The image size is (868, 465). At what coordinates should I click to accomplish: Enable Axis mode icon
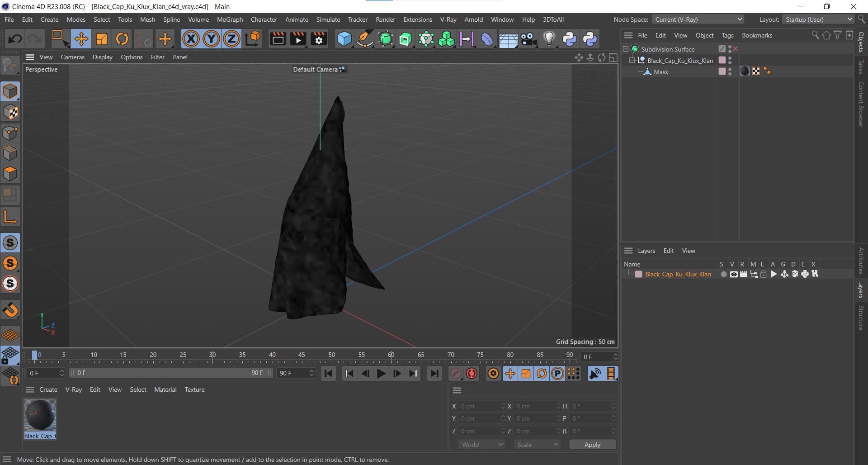point(10,217)
